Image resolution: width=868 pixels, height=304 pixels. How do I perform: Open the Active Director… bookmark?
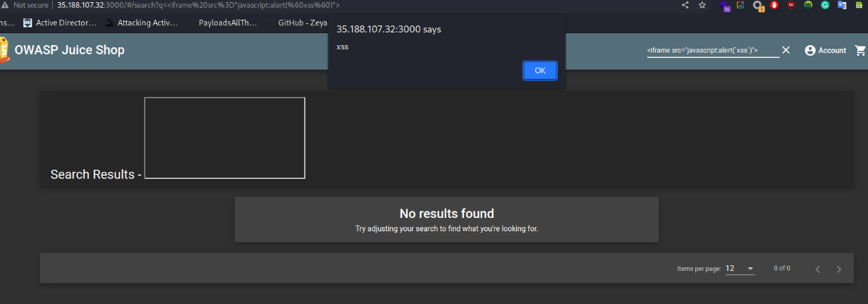coord(60,23)
